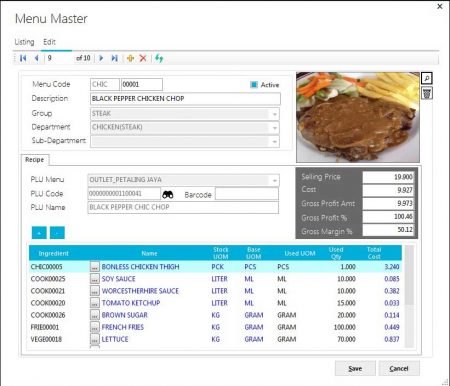Click the record number field showing 9
Screen dimensions: 450x386
60,58
